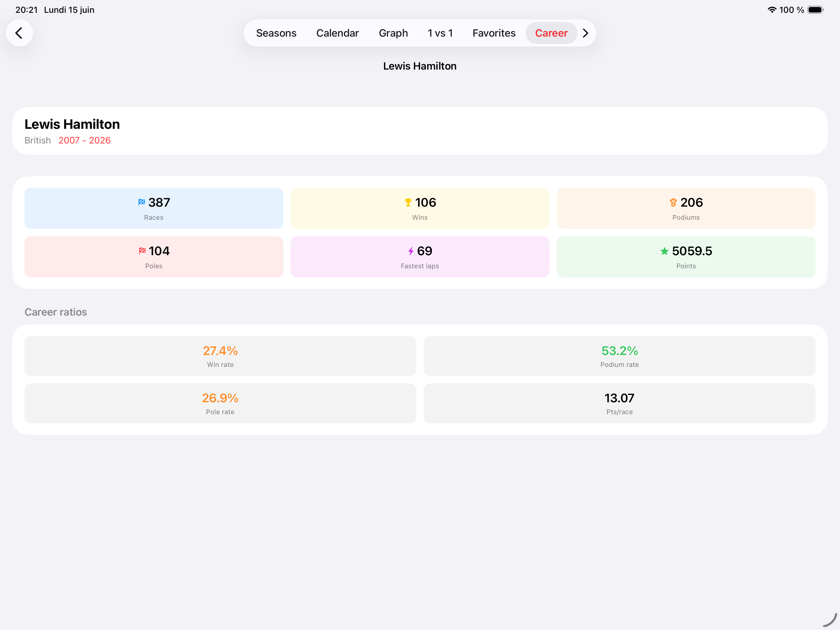Tap the battery status icon

coord(815,10)
